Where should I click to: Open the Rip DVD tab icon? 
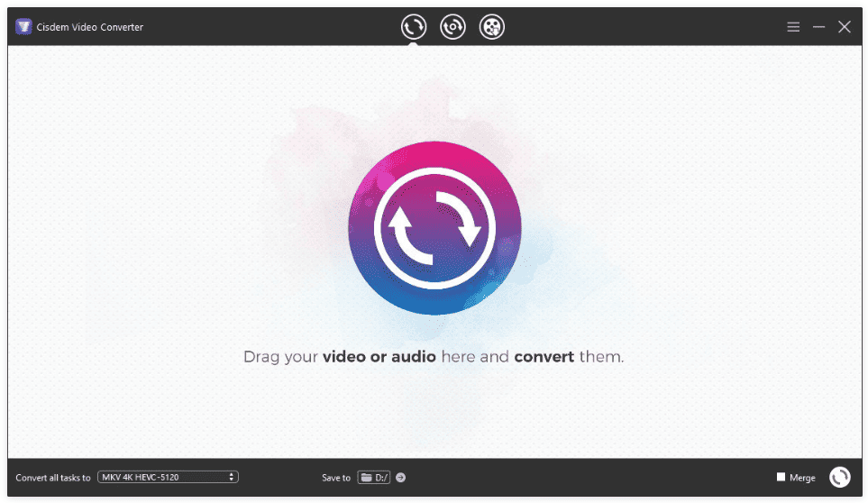(452, 26)
